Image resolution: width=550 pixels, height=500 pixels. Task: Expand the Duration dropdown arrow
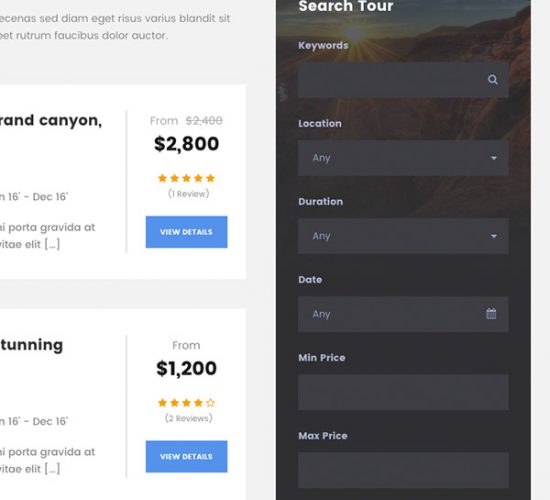tap(494, 236)
